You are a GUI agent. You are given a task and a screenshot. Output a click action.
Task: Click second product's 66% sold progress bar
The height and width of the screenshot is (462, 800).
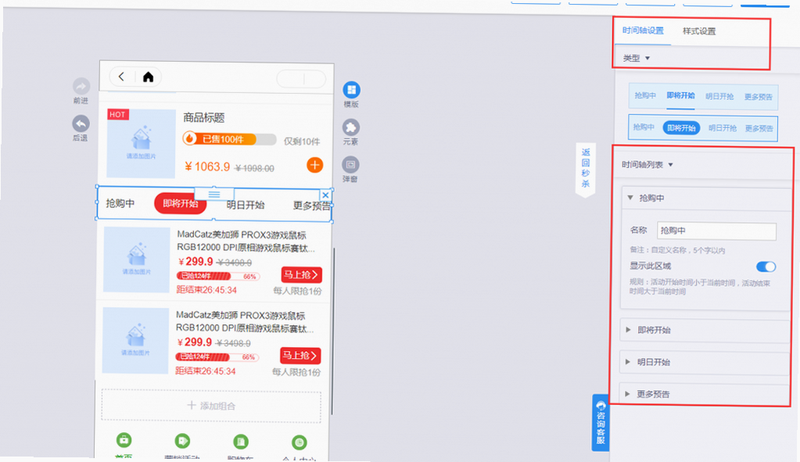[217, 357]
